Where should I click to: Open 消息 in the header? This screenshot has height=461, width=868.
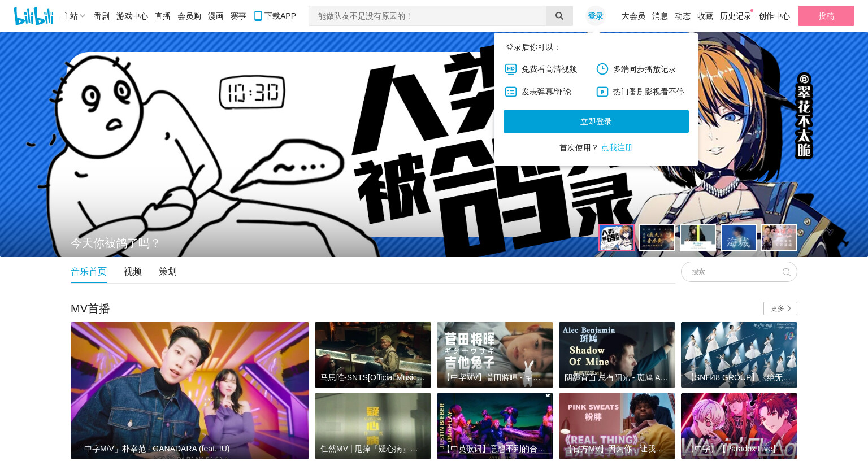click(x=660, y=16)
